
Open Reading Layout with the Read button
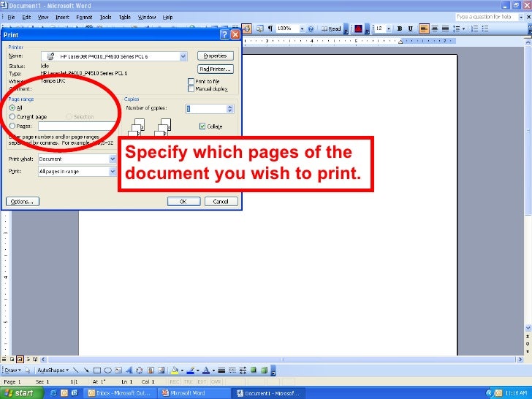click(331, 28)
